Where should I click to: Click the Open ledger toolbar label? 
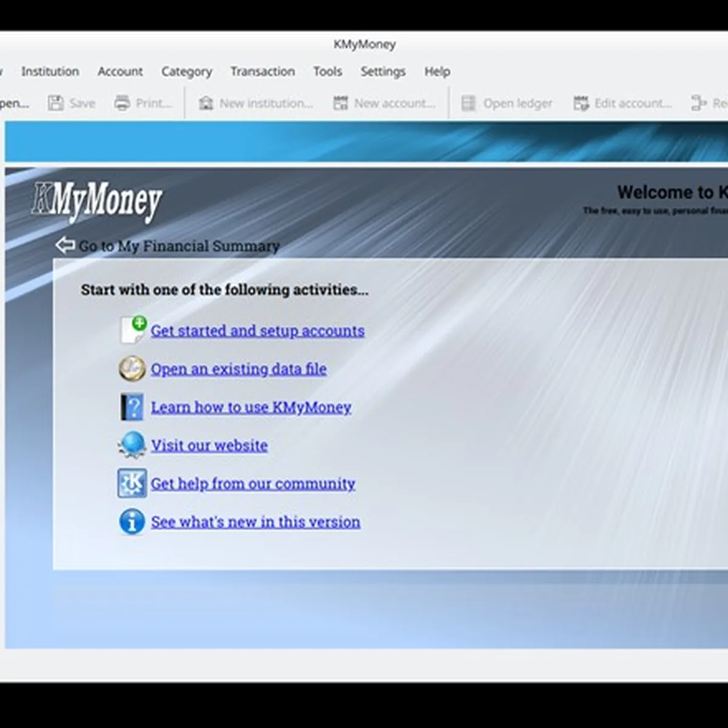point(517,103)
